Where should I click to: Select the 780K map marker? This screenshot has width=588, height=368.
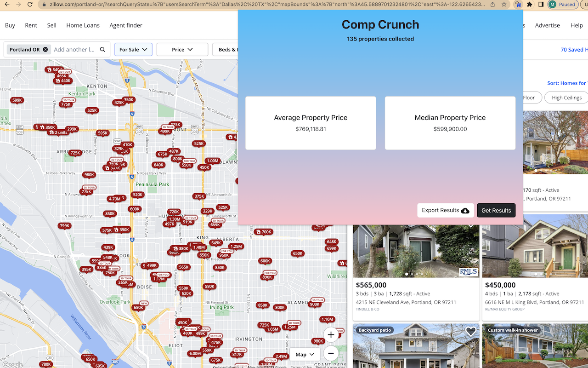pyautogui.click(x=46, y=364)
